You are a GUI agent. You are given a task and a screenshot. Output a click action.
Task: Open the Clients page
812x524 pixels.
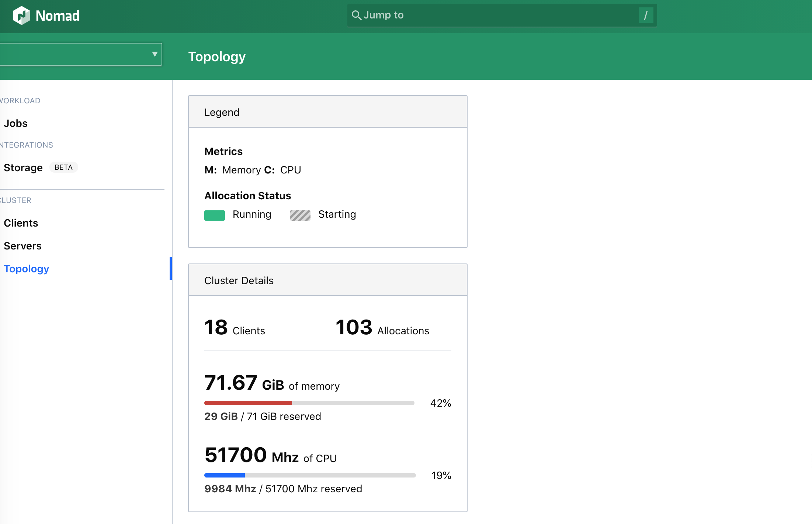pyautogui.click(x=21, y=223)
